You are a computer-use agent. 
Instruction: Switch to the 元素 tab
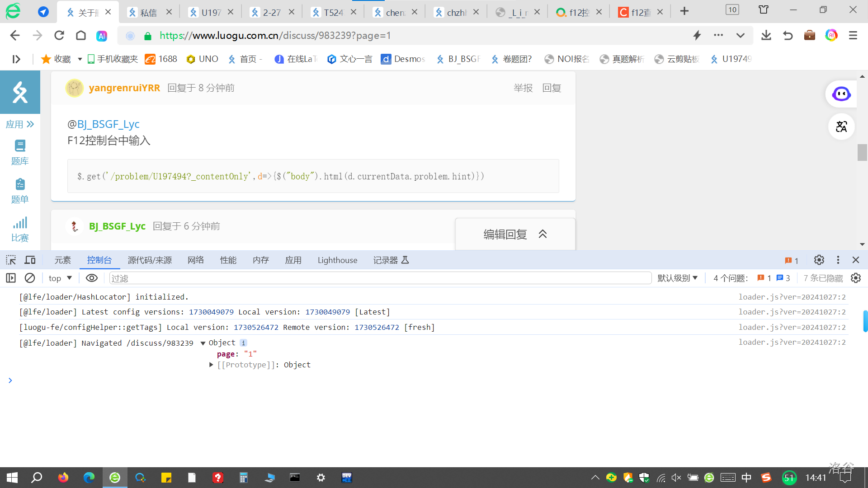[62, 260]
